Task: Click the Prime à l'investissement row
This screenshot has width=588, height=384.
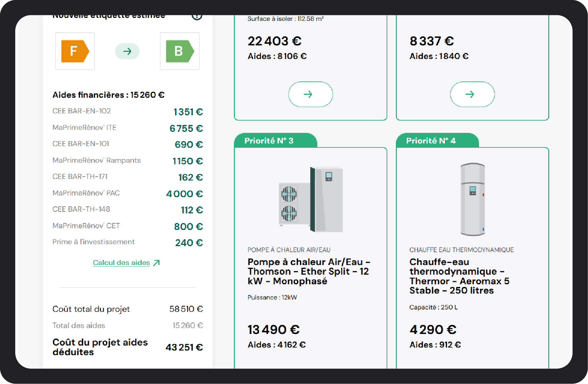Action: coord(128,243)
